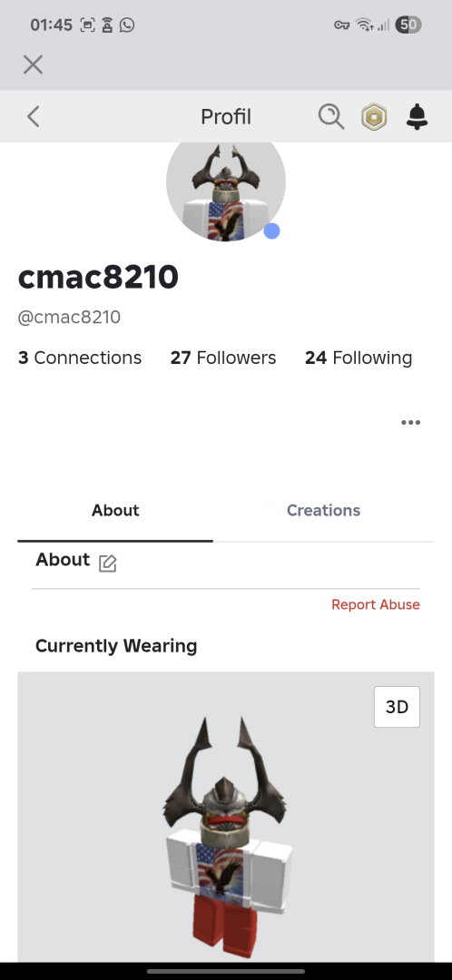Open the Robux hexagon icon

(374, 117)
